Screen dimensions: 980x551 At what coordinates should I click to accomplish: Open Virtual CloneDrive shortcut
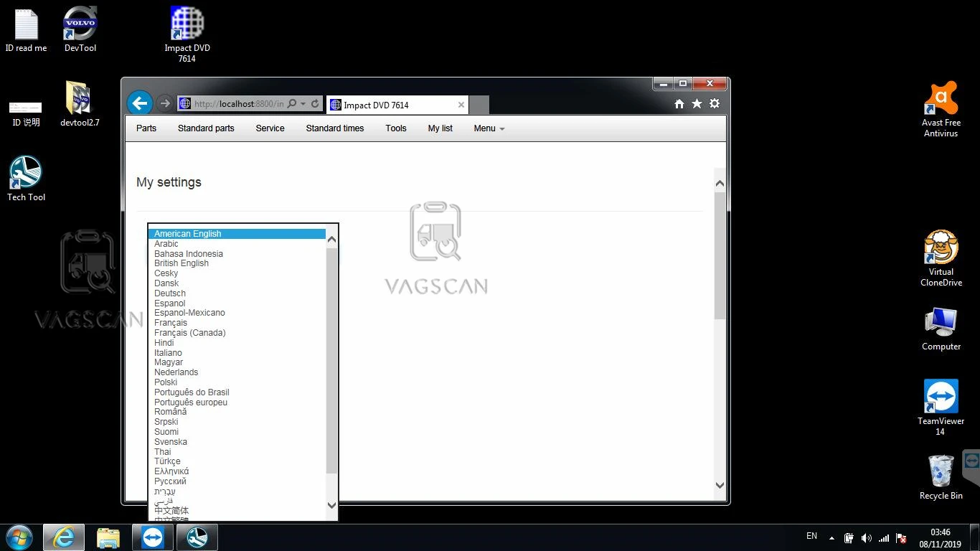click(941, 258)
